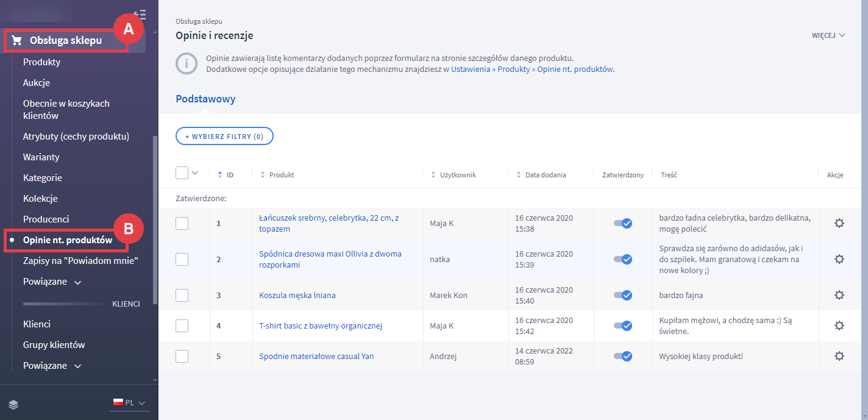Open actions gear for review ID 1

point(839,223)
